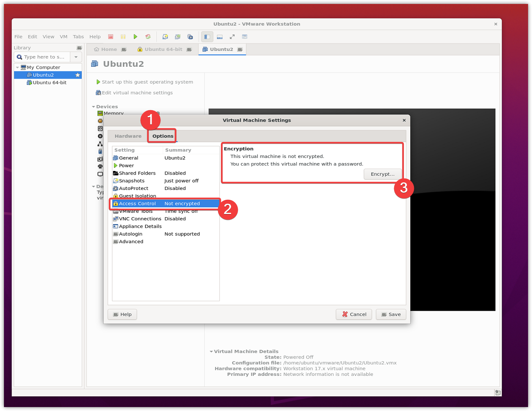Select Shared Folders in the settings list

[x=137, y=173]
